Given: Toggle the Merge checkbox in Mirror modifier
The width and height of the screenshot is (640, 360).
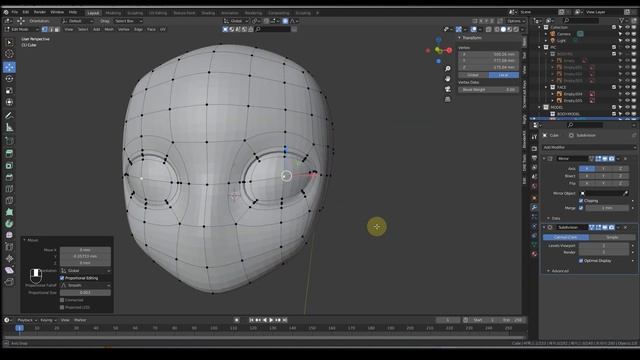Looking at the screenshot, I should [x=581, y=208].
